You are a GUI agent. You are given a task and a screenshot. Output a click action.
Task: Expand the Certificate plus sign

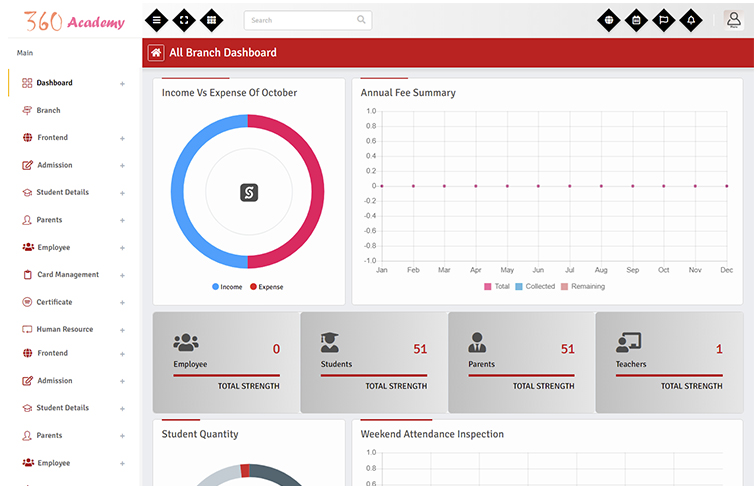click(122, 303)
